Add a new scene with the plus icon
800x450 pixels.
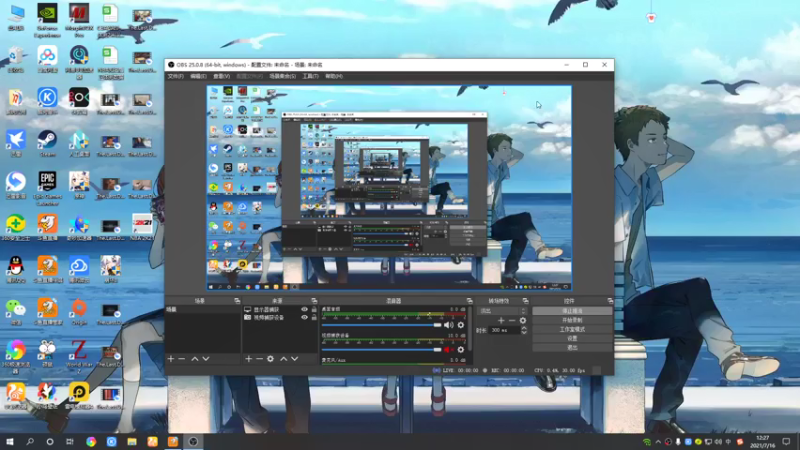click(x=171, y=359)
